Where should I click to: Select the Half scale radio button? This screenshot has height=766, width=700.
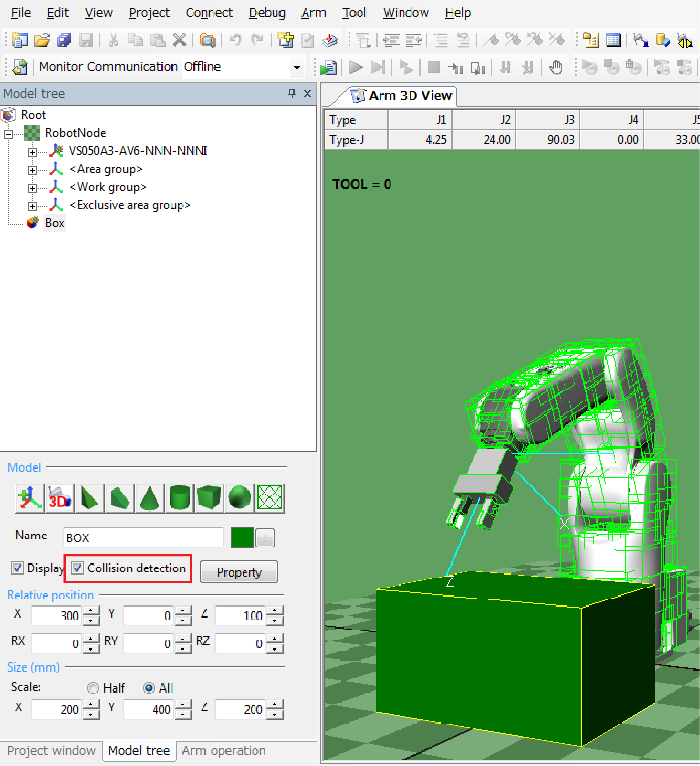pyautogui.click(x=93, y=688)
